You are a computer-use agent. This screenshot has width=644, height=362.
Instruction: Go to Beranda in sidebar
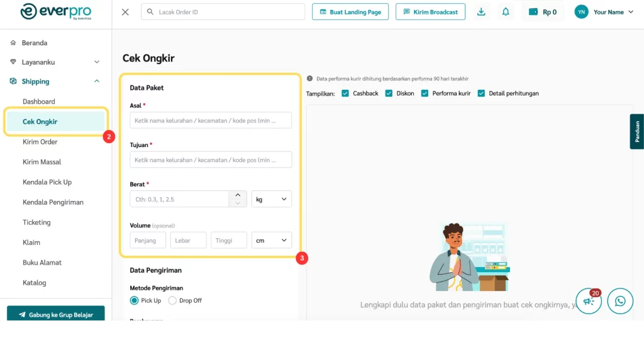tap(35, 43)
